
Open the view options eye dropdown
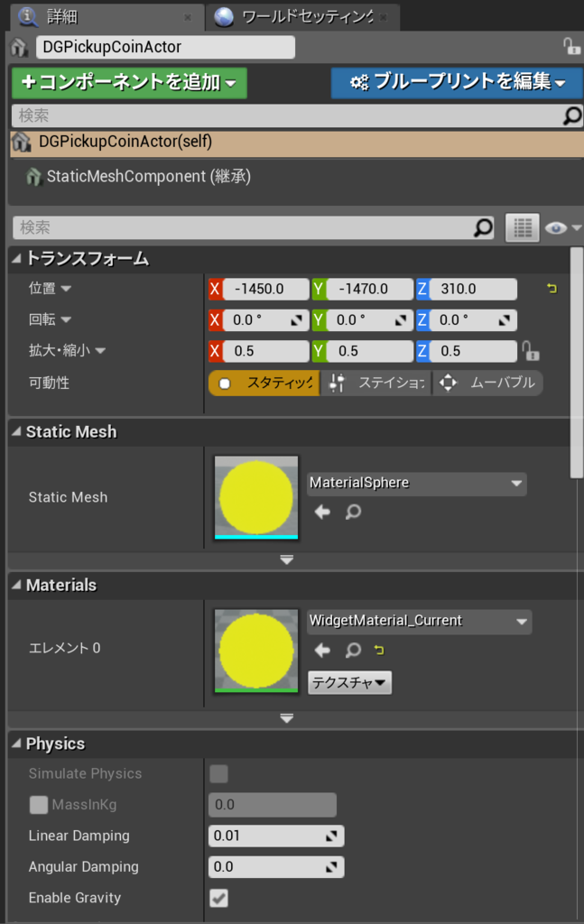tap(562, 227)
